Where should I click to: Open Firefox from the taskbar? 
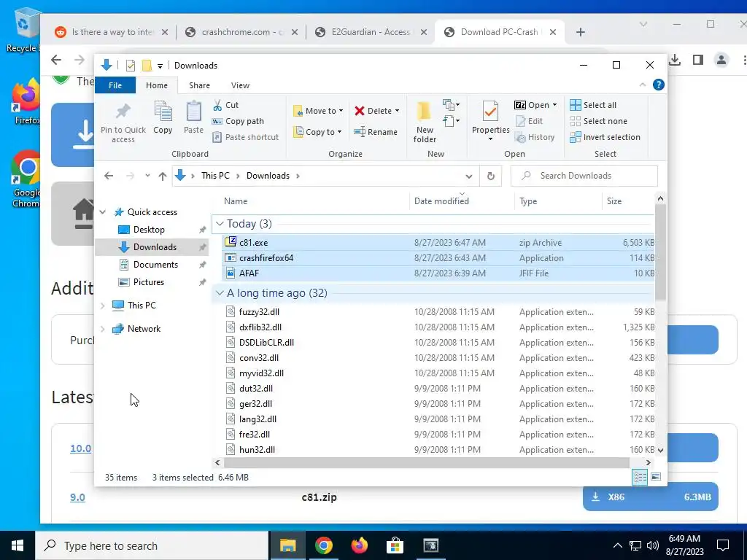point(360,545)
